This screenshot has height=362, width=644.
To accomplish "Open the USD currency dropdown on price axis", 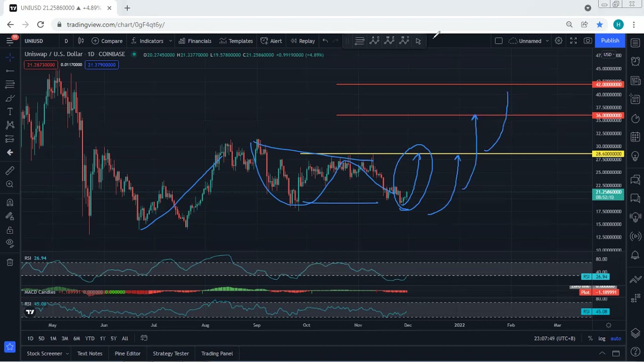I will coord(609,55).
